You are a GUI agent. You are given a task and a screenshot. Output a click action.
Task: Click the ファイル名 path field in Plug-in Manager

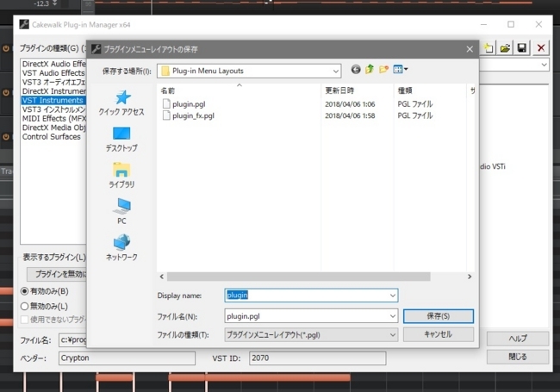(73, 340)
